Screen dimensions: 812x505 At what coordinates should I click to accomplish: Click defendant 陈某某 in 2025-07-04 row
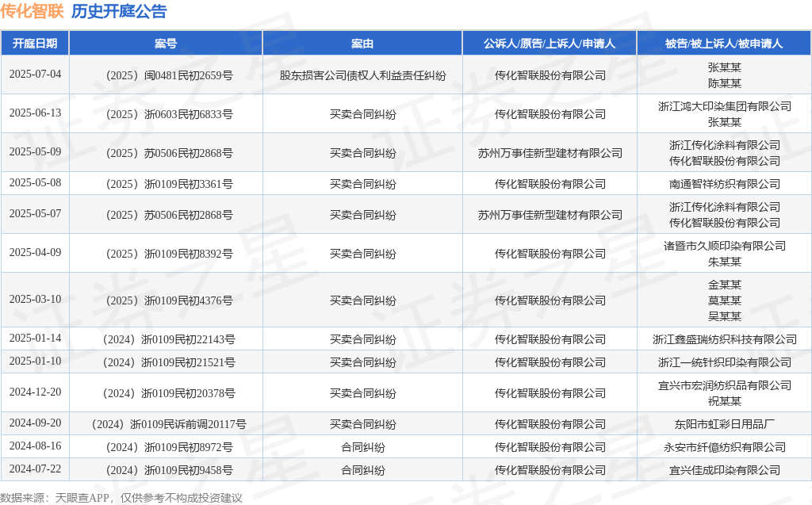click(x=725, y=83)
